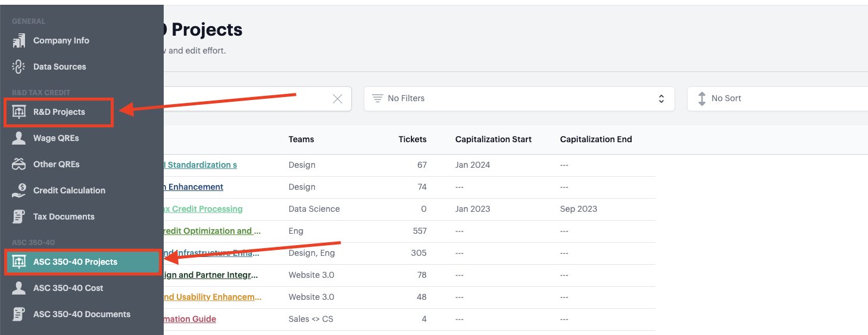
Task: Click the Wage QREs person icon
Action: coord(19,138)
